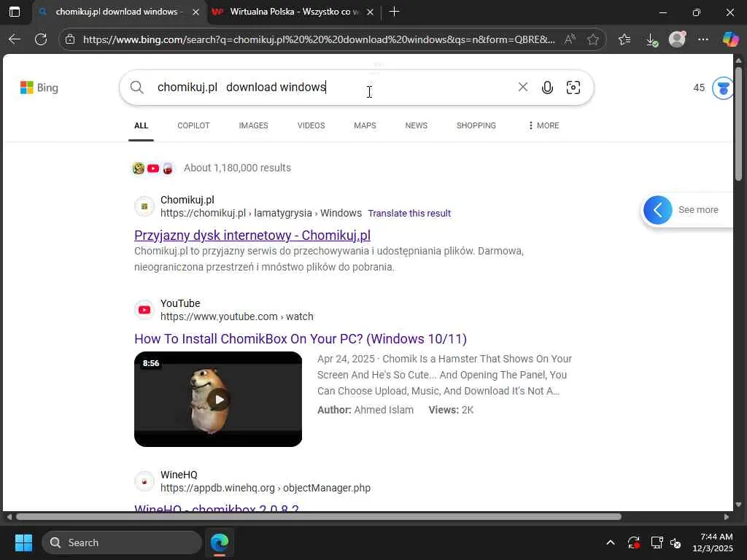Open the Downloads icon in toolbar

(651, 40)
